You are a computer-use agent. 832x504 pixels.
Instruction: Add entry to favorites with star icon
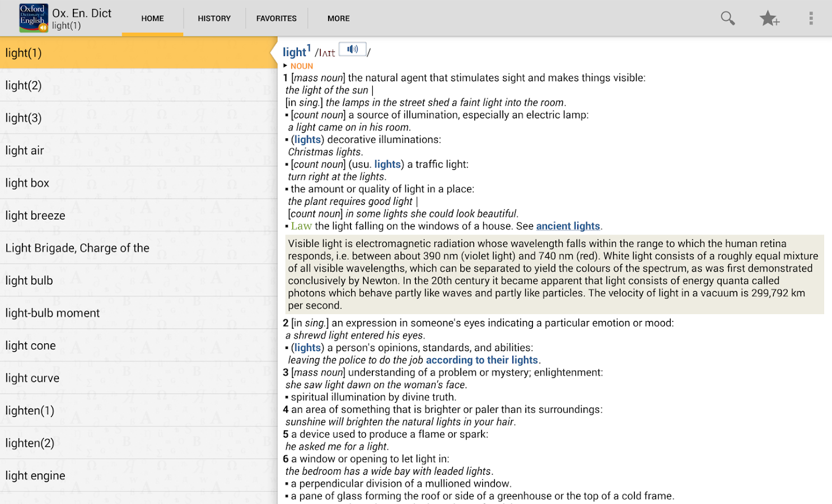coord(769,18)
